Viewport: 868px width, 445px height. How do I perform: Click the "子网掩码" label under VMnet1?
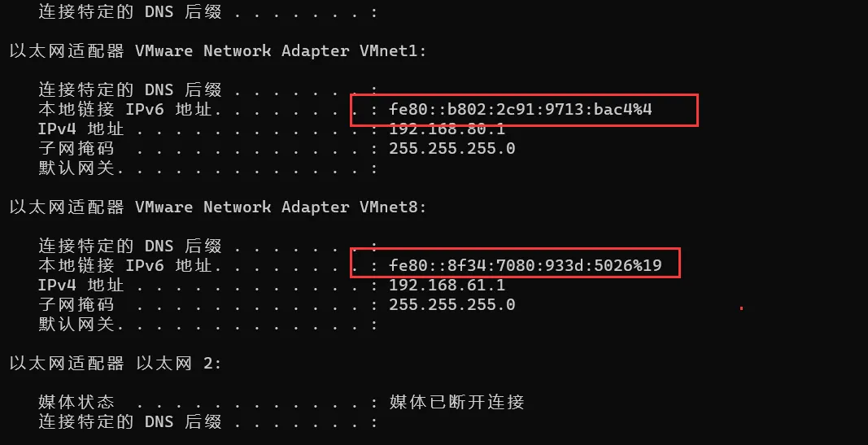point(76,149)
